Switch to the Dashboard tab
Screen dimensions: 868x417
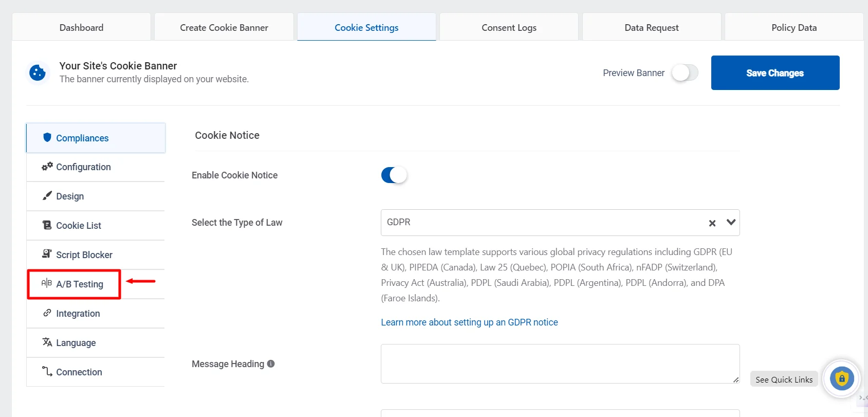[81, 27]
